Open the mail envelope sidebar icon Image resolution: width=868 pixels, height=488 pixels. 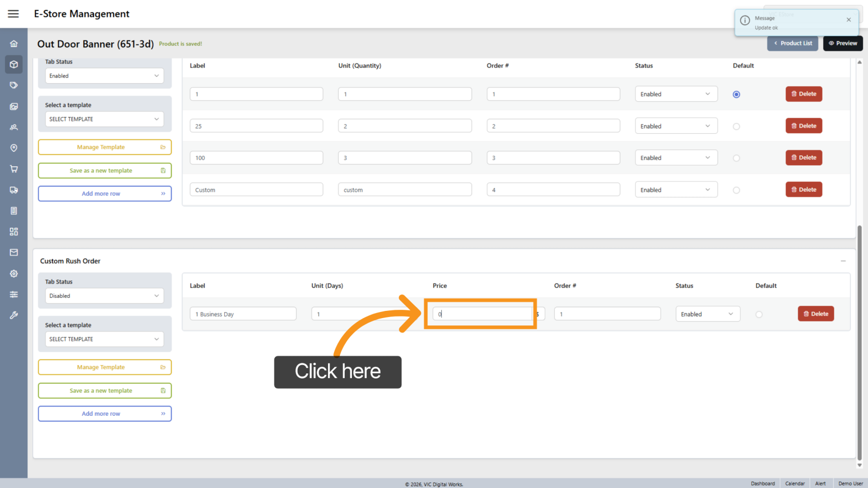tap(14, 253)
